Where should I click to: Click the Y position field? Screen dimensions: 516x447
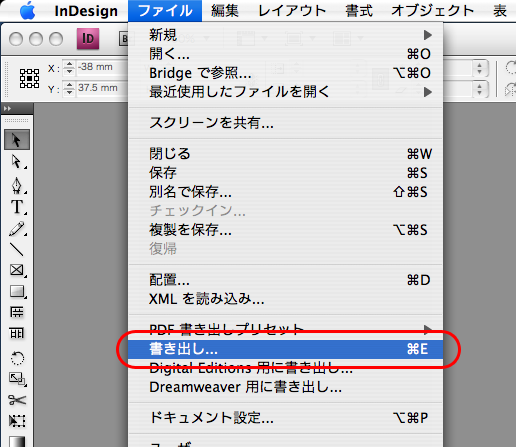(102, 88)
